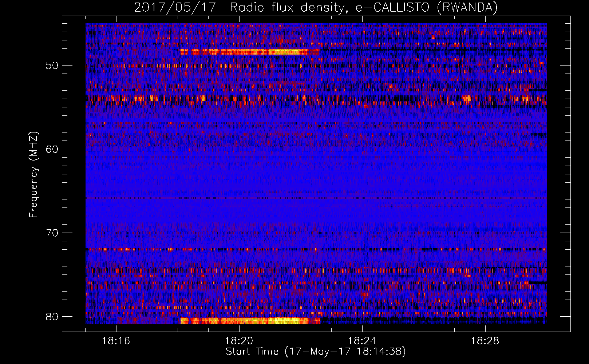Click the left axis 80 frequency label
The image size is (589, 364).
click(x=52, y=316)
